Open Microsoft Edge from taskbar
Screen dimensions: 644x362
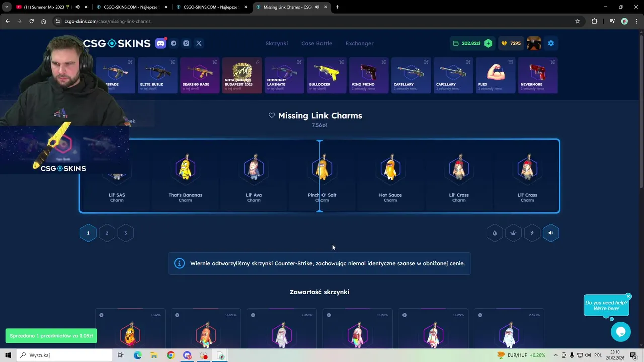tap(137, 355)
